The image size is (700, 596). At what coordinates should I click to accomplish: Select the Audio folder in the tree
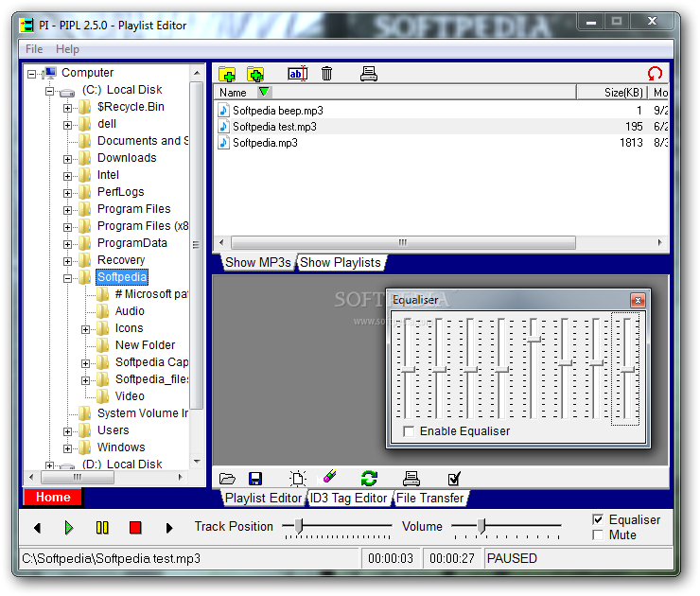coord(130,311)
